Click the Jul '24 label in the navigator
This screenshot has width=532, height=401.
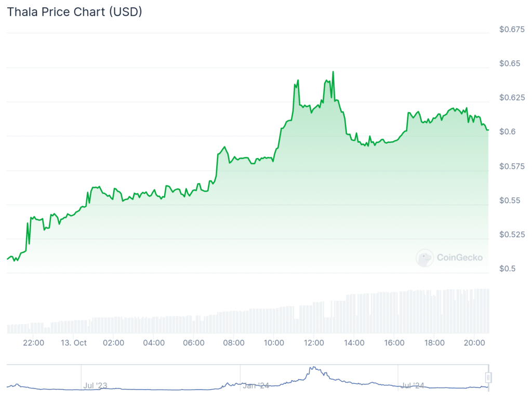pos(414,385)
